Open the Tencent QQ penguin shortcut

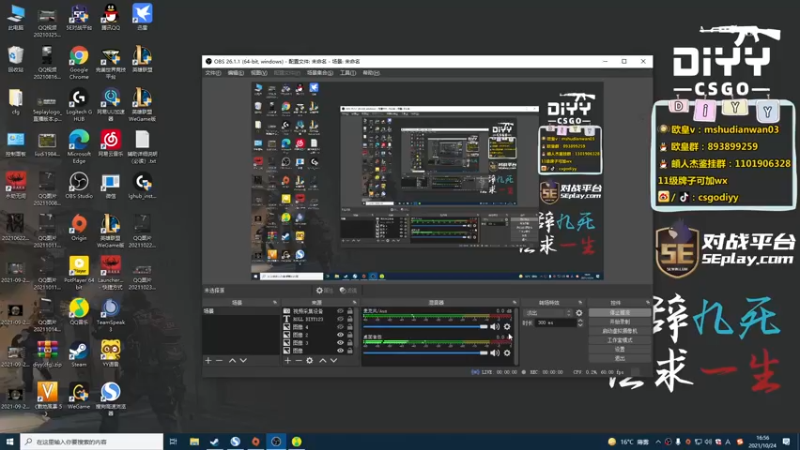click(110, 17)
